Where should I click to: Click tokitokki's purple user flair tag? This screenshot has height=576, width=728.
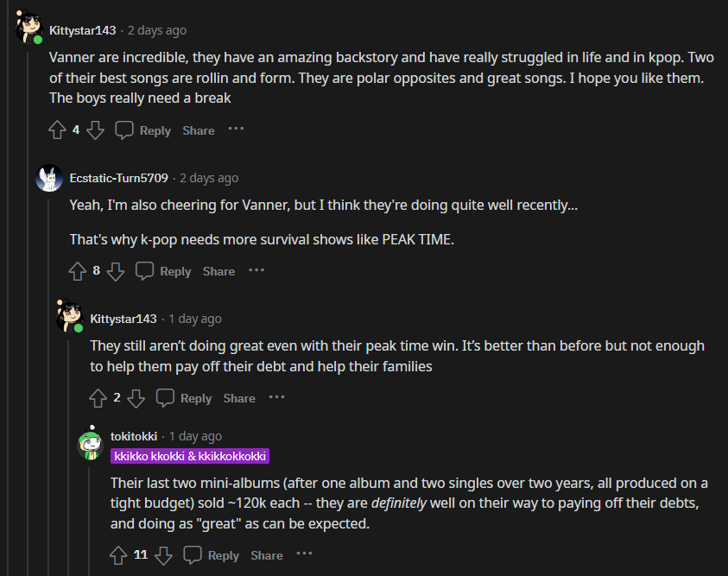click(190, 456)
